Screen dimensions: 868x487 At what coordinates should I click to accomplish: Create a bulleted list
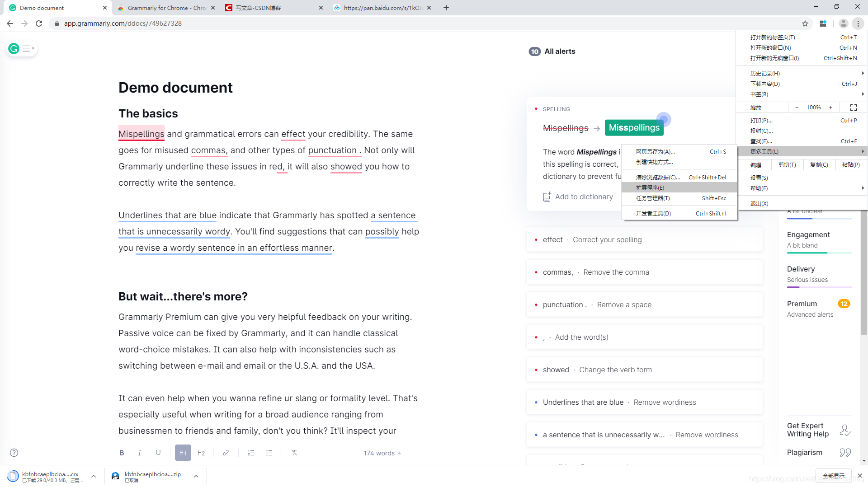[x=269, y=453]
